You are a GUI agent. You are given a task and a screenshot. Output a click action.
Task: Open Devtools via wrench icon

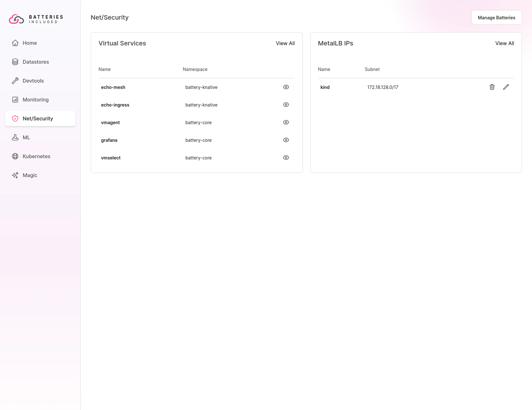[x=15, y=81]
